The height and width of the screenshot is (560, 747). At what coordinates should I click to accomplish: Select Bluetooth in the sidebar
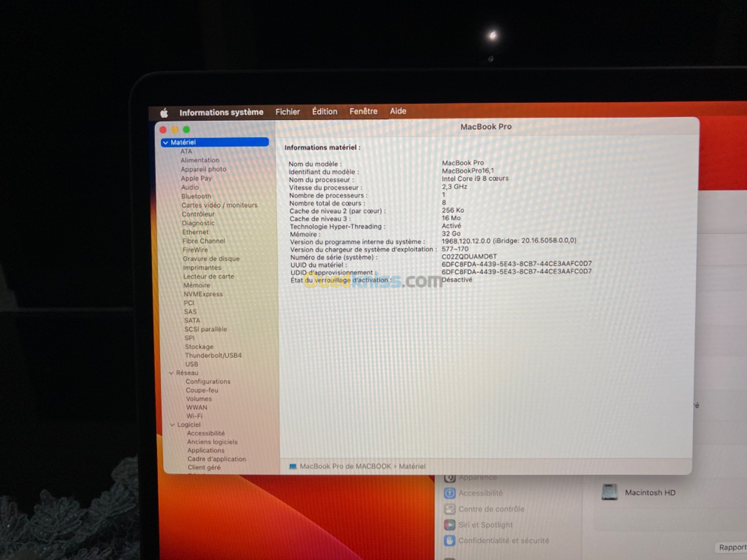pos(196,196)
